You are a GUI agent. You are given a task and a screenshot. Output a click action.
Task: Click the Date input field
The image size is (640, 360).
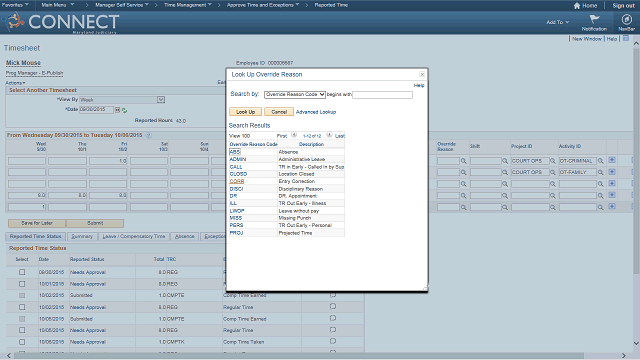96,109
